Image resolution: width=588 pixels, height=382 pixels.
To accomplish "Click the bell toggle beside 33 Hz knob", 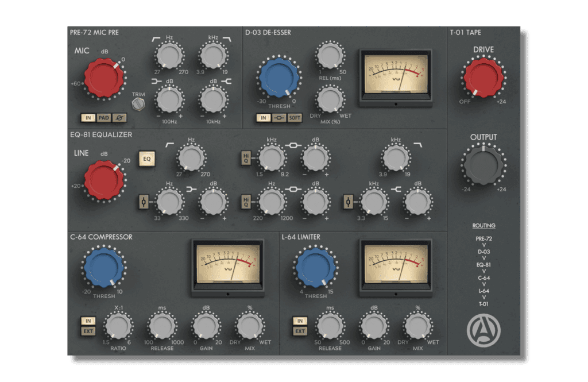I will click(144, 202).
